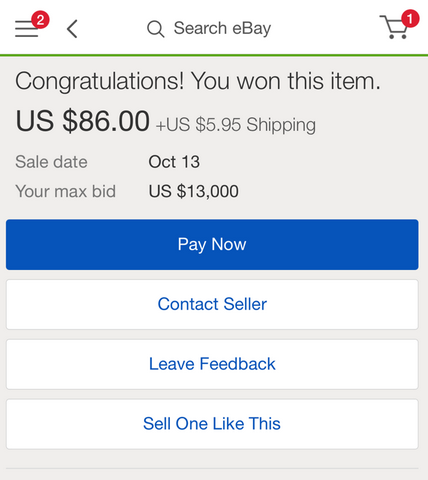This screenshot has width=428, height=480.
Task: Open Contact Seller
Action: pos(212,304)
